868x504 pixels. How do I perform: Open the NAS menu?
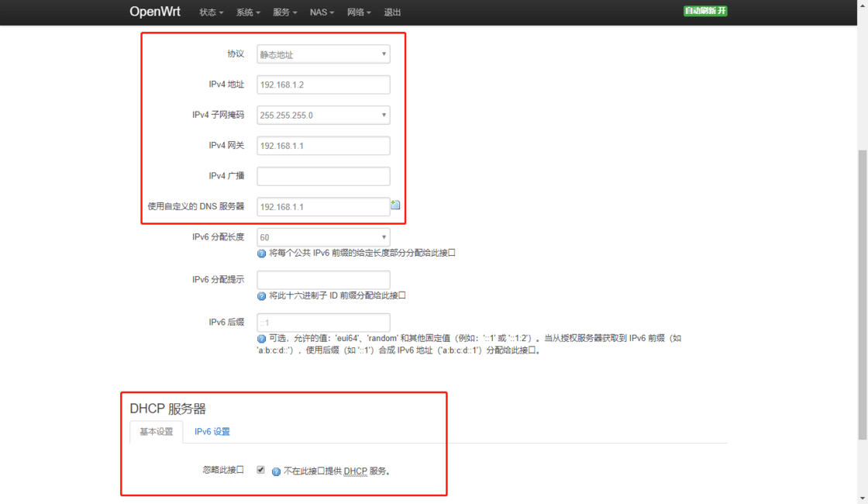click(321, 12)
